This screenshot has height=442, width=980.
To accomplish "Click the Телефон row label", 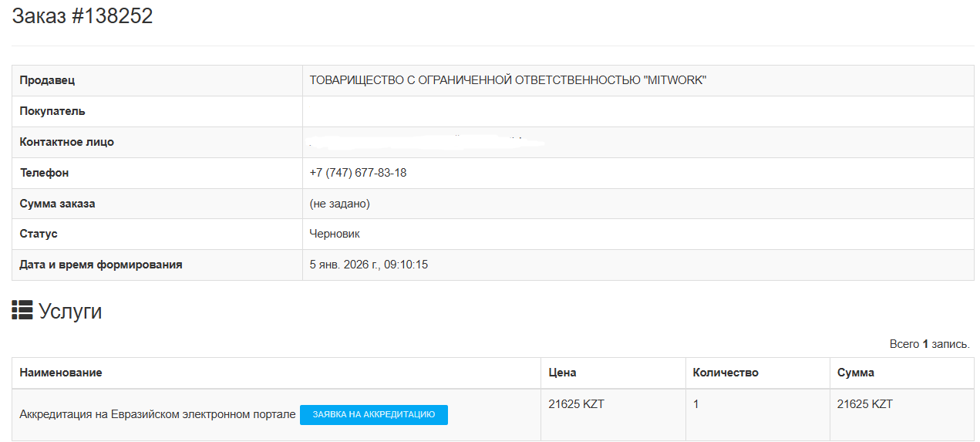I will click(x=44, y=173).
